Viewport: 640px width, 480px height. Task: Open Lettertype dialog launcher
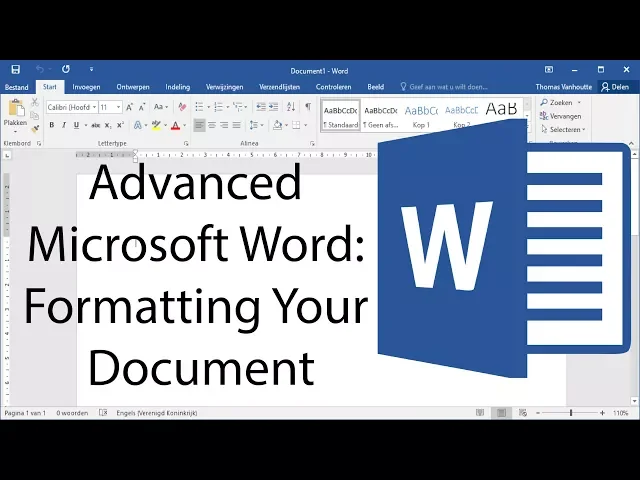(x=186, y=144)
